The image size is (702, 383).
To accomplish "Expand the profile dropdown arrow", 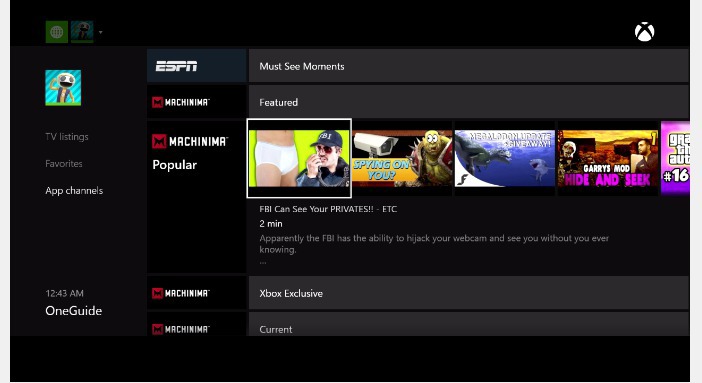I will [101, 32].
